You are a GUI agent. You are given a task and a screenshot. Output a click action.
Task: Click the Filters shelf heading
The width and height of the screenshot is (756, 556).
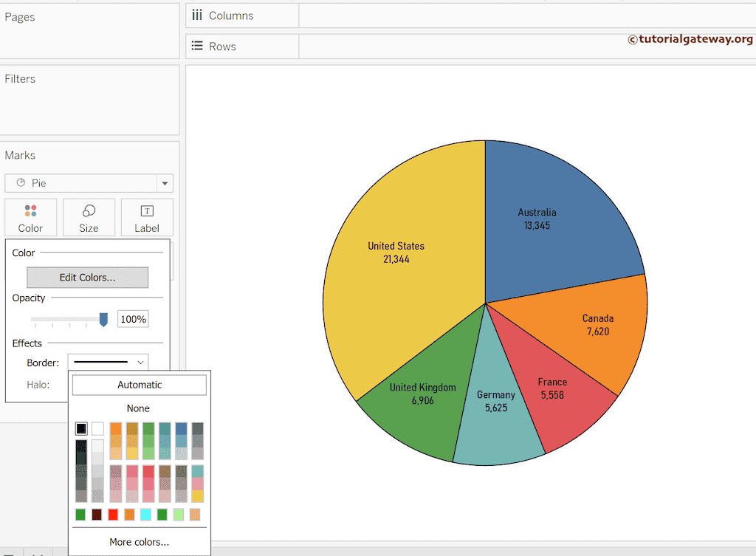pos(20,79)
